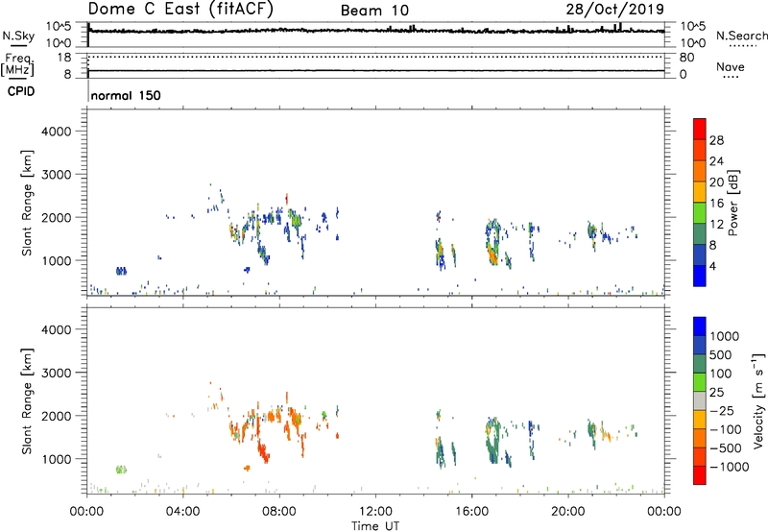This screenshot has width=768, height=532.
Task: Click the red bottom of velocity color bar
Action: 700,475
